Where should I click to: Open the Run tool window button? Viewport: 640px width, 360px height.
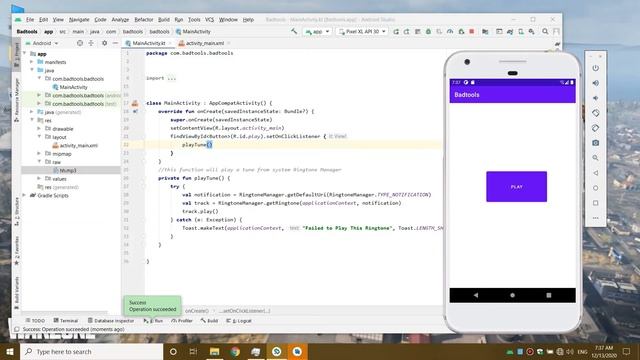[153, 321]
